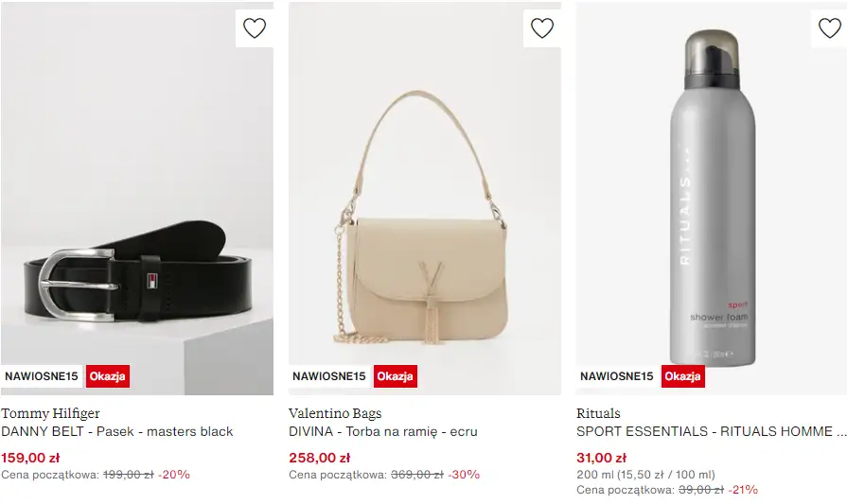
Task: Toggle wishlist heart on Rituals shower foam
Action: click(x=829, y=28)
